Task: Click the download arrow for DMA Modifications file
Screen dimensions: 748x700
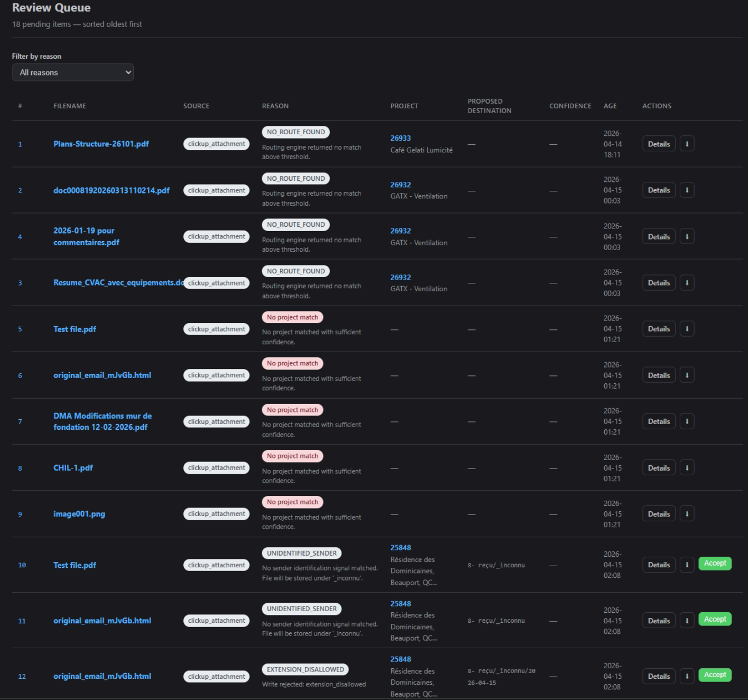Action: [687, 421]
